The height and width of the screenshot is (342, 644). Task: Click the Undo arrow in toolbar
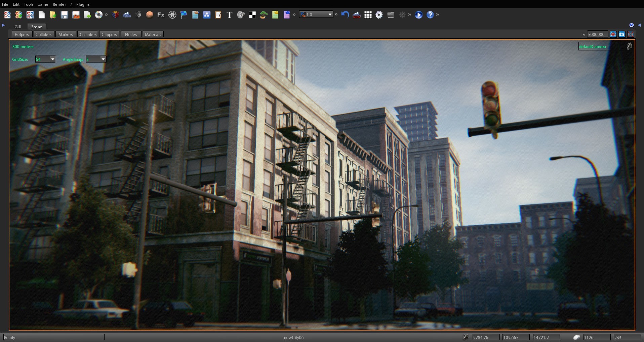coord(345,15)
